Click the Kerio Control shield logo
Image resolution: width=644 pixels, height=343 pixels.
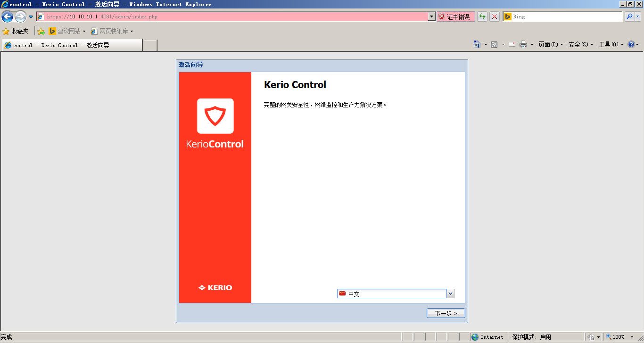pyautogui.click(x=215, y=116)
